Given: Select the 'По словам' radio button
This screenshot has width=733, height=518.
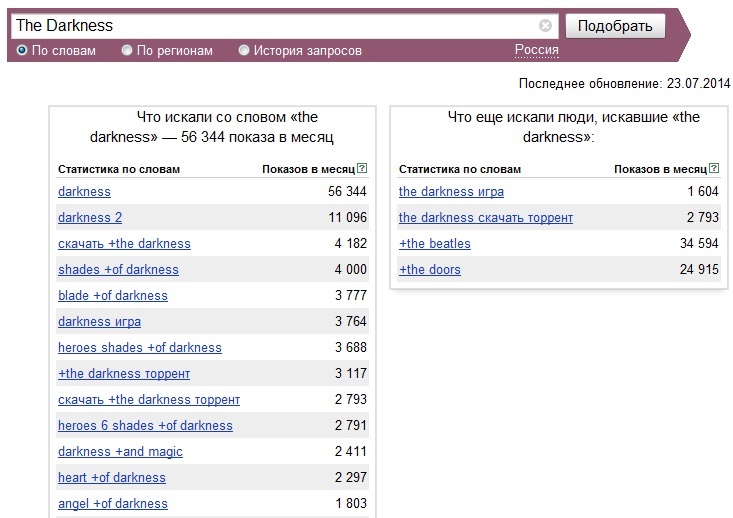Looking at the screenshot, I should pyautogui.click(x=22, y=50).
